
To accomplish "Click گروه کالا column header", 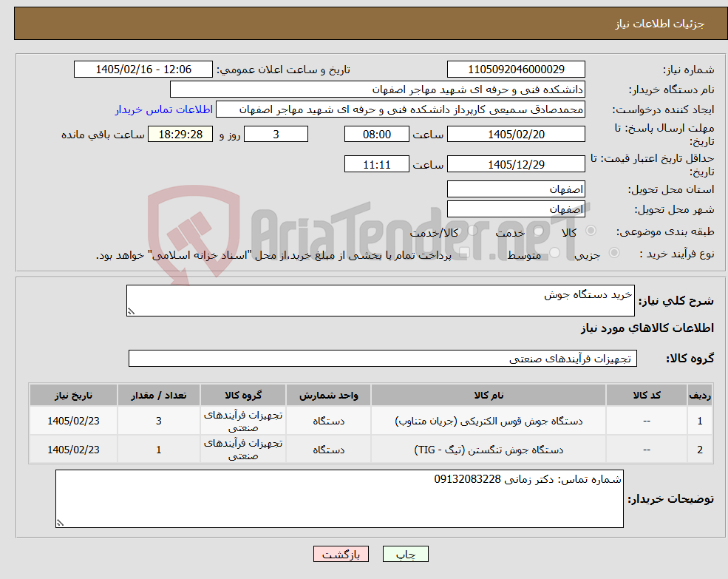I will pyautogui.click(x=243, y=395).
